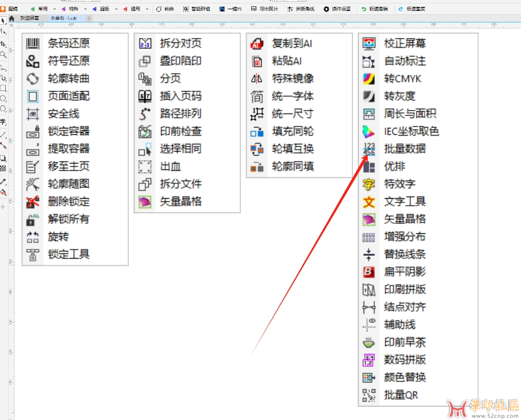
Task: Click the 印前检查 preflight icon
Action: coord(145,131)
